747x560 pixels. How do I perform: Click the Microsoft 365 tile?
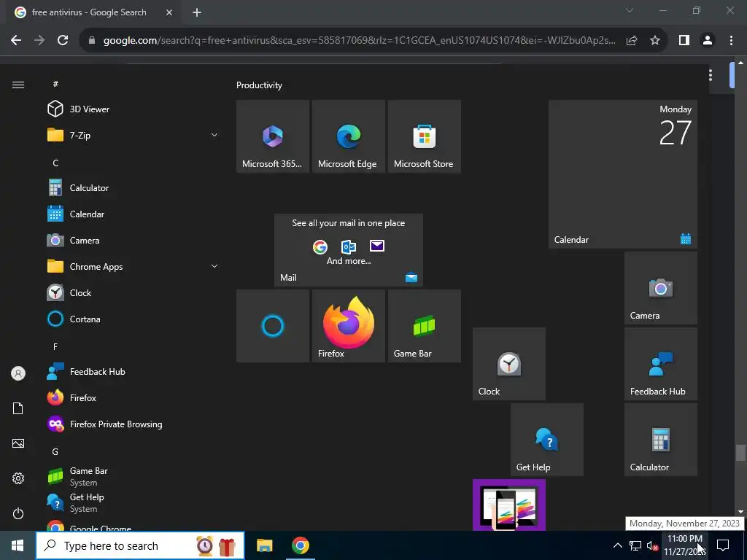pyautogui.click(x=273, y=136)
